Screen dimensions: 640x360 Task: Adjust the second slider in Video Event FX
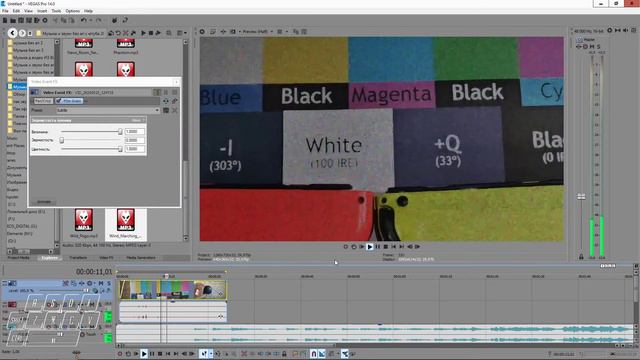[x=62, y=140]
